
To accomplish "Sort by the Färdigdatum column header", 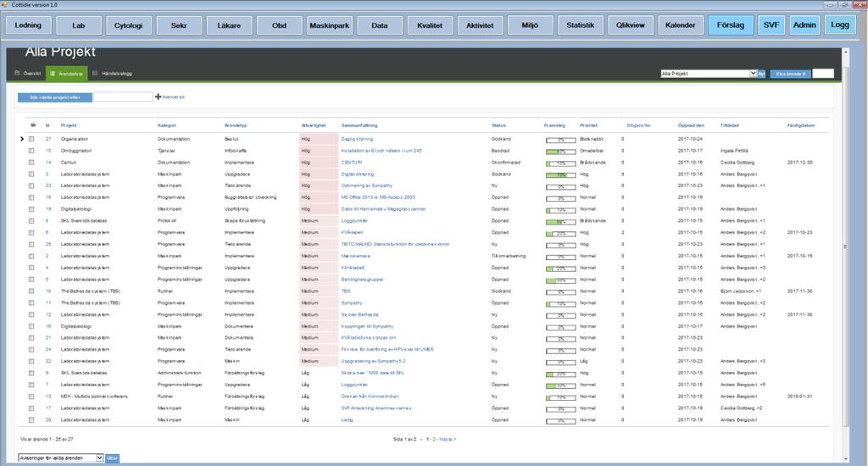I will (800, 125).
